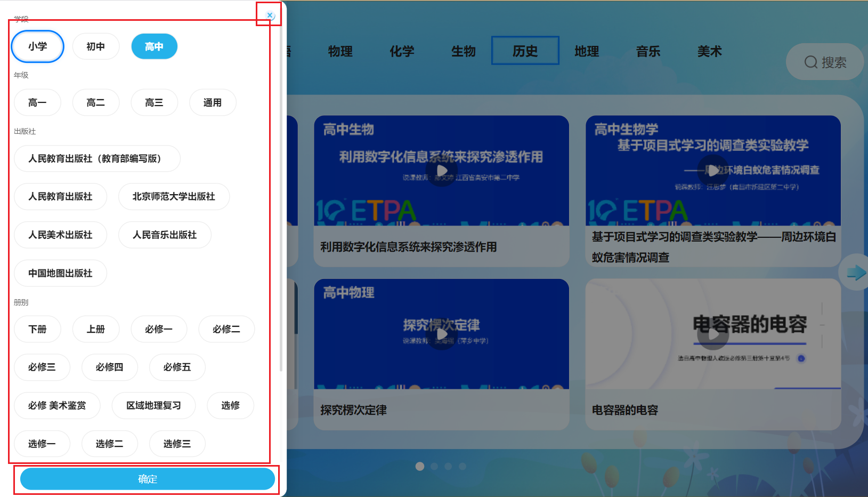Select 人民音乐出版社 publisher
868x497 pixels.
click(165, 235)
